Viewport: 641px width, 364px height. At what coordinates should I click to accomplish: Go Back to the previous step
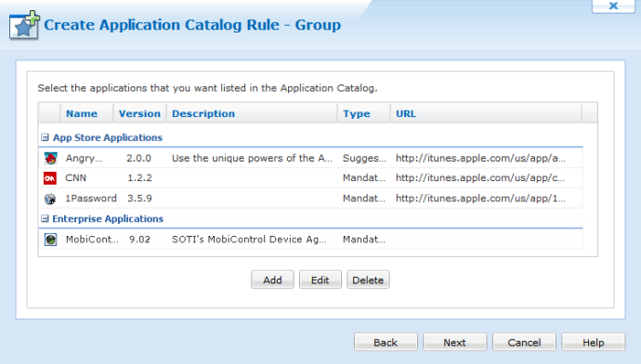(x=386, y=342)
